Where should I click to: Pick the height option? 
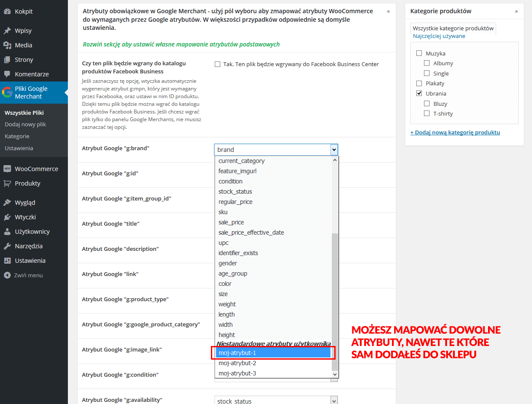pyautogui.click(x=273, y=335)
